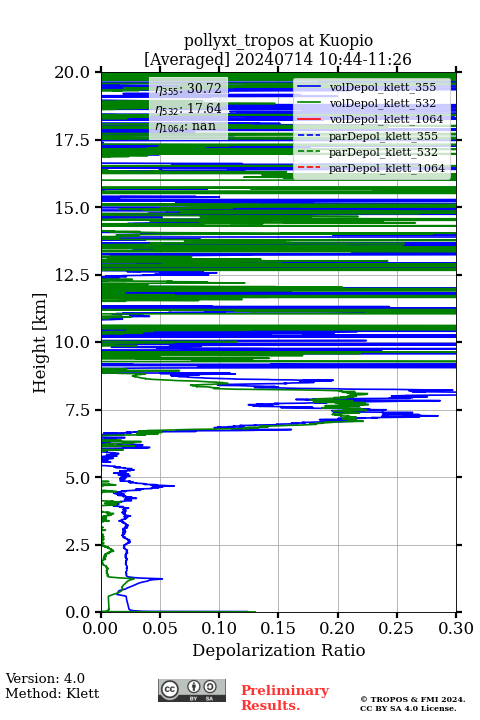Click the η1064: nan value
Screen dimensions: 480x720
click(186, 127)
